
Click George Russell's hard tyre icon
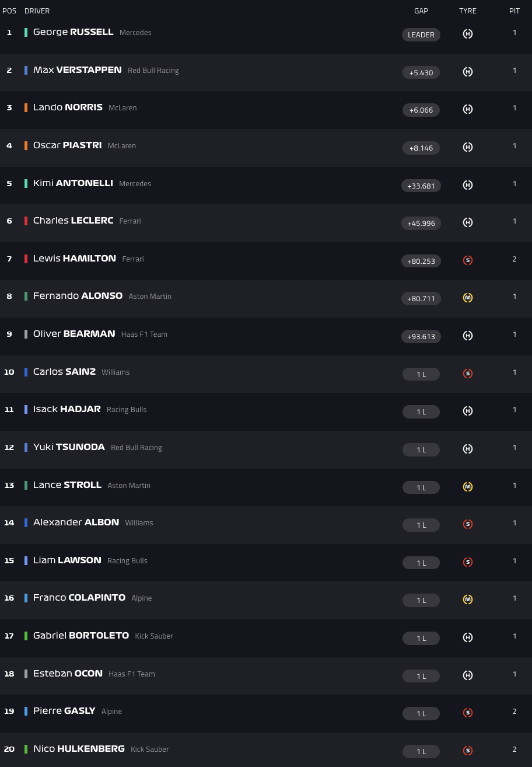point(467,34)
